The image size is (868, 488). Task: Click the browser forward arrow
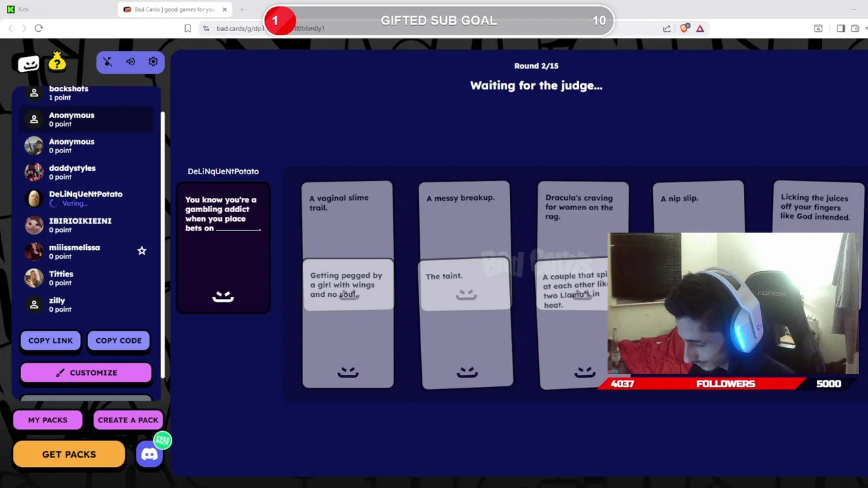[x=24, y=28]
